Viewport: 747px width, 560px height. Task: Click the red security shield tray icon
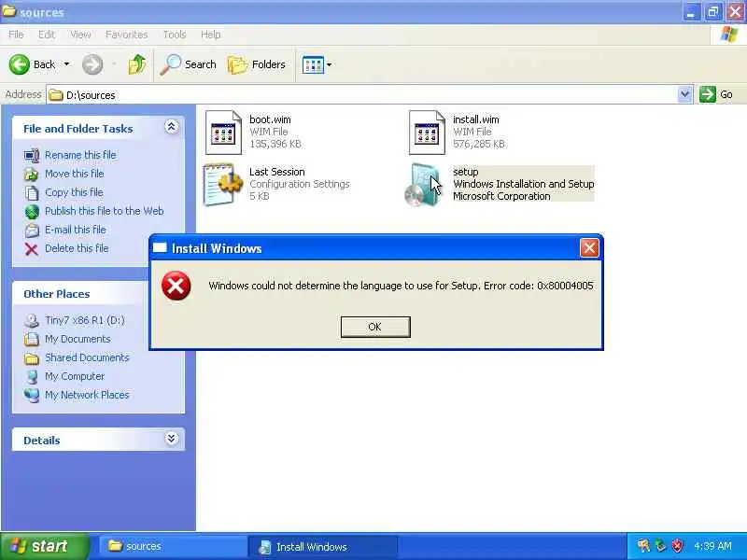coord(678,546)
